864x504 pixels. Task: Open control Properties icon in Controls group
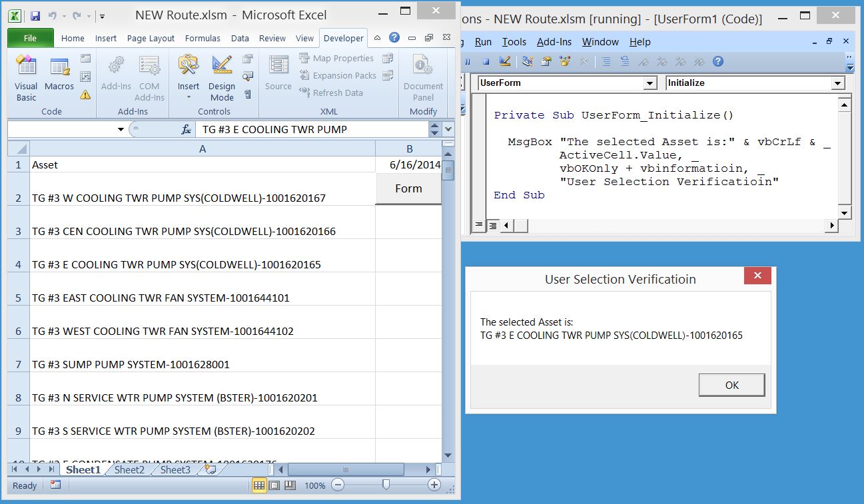(248, 59)
